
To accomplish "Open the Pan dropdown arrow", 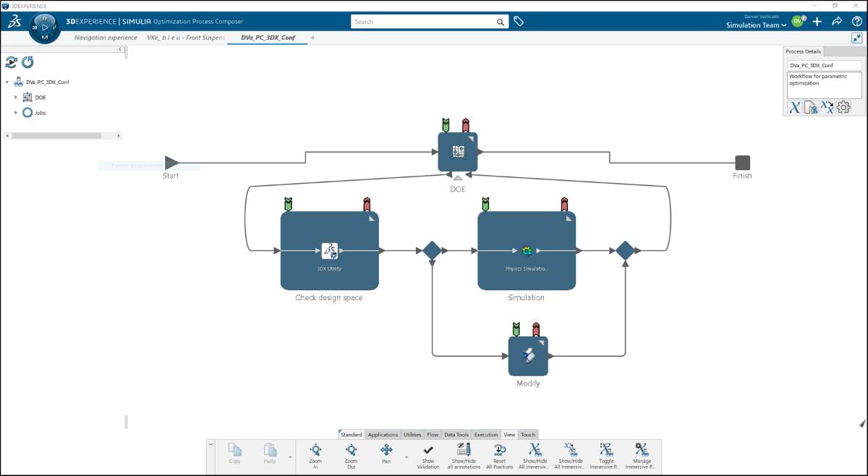I will coord(407,457).
